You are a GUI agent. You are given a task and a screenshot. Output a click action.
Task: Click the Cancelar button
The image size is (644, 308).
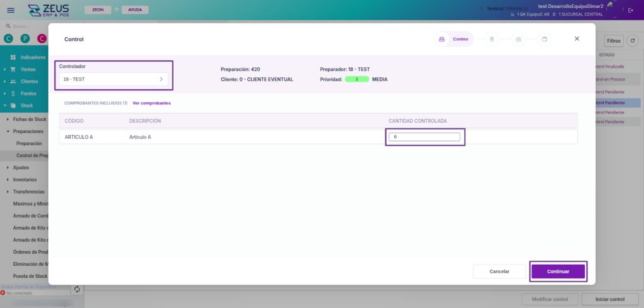[x=499, y=272]
